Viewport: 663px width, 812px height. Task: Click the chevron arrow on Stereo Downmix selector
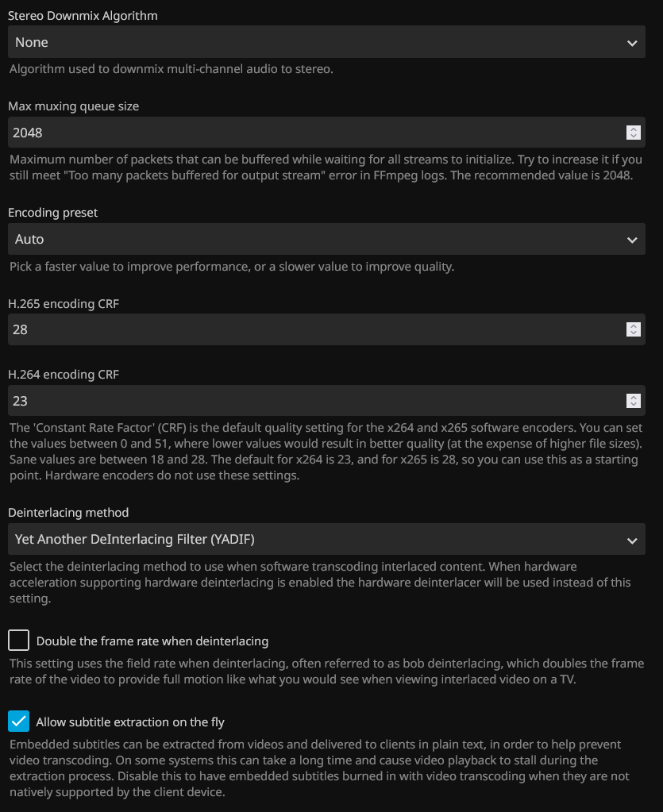click(x=632, y=43)
